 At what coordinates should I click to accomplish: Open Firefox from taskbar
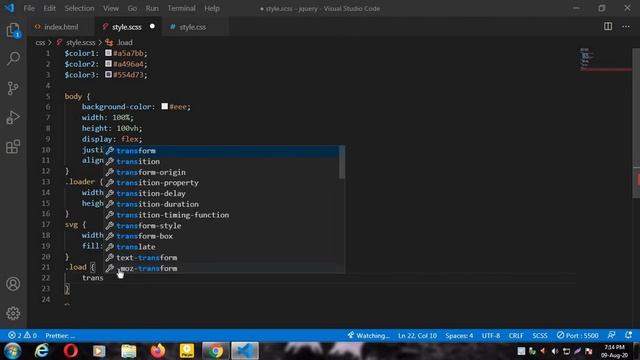pos(158,351)
